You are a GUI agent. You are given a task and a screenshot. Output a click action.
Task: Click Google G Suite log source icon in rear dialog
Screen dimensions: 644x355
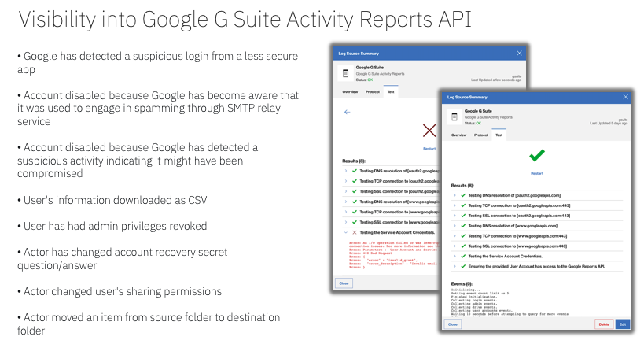345,73
